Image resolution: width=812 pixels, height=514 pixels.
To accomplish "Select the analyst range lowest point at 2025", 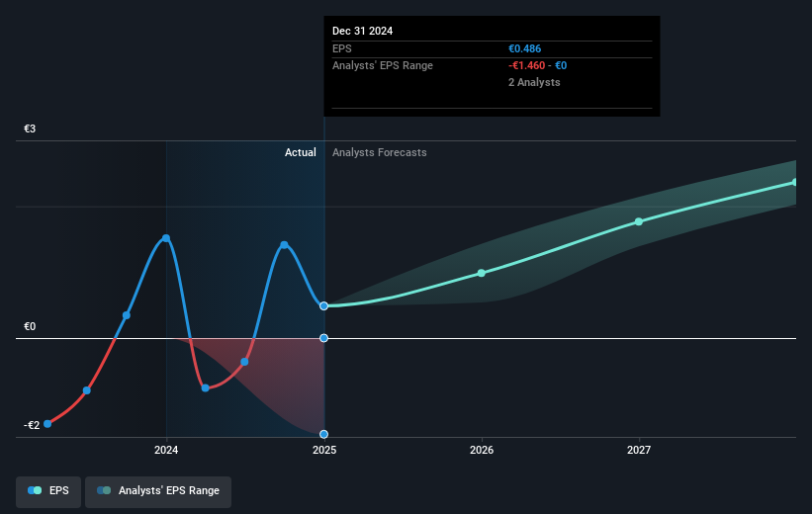I will coord(323,434).
